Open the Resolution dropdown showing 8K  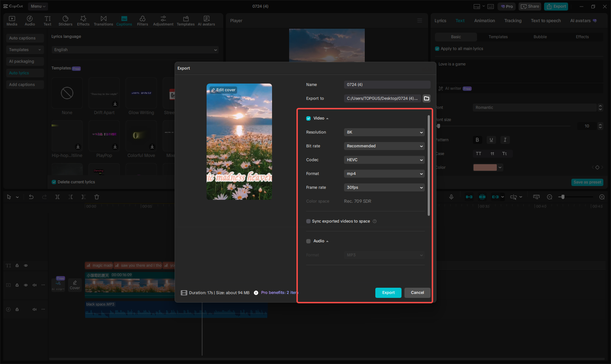[x=384, y=132]
